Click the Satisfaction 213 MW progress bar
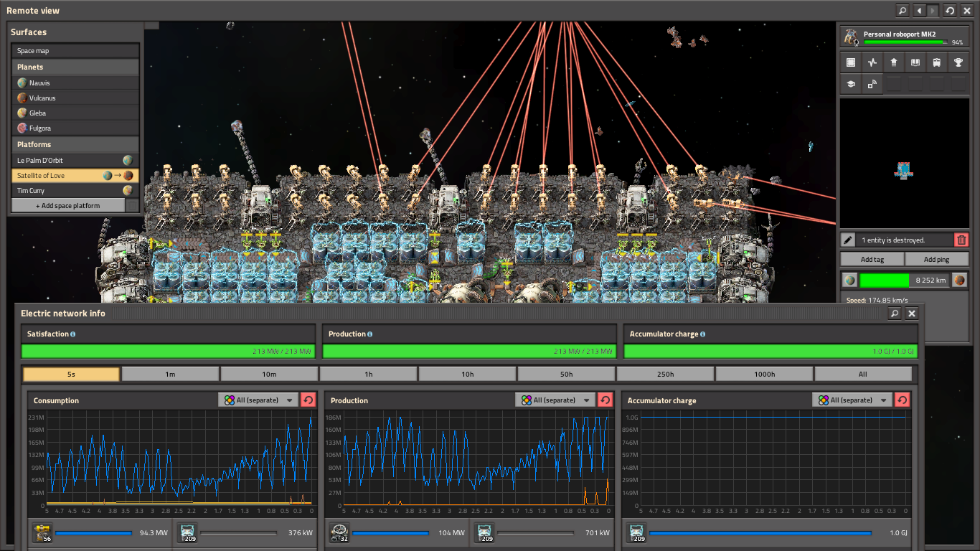 pyautogui.click(x=168, y=352)
